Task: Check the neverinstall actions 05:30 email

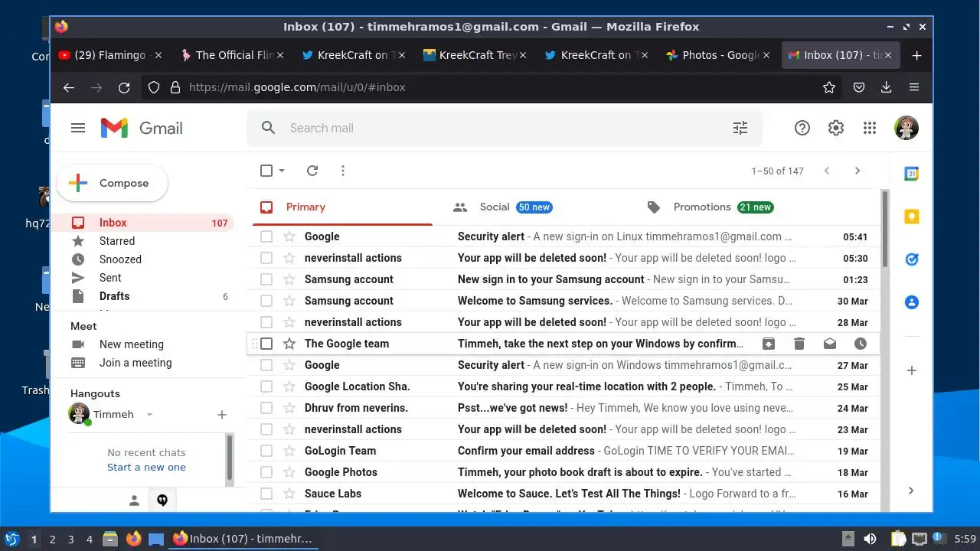Action: [x=266, y=258]
